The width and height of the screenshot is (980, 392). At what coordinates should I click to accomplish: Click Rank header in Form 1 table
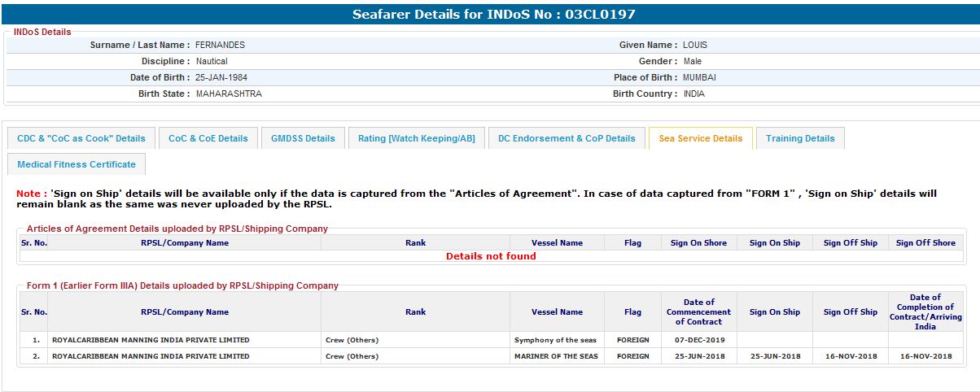415,312
